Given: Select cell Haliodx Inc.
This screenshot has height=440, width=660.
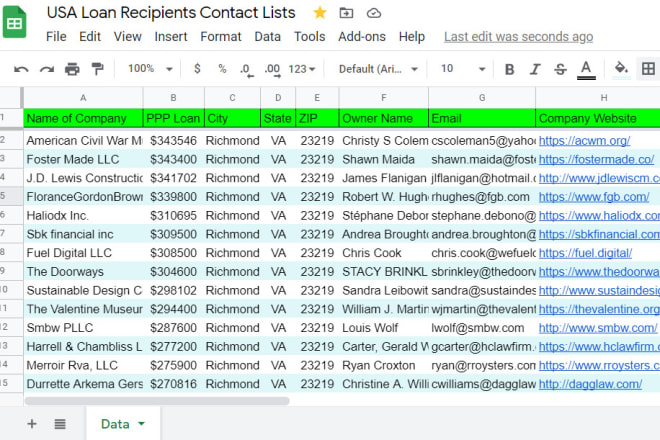Looking at the screenshot, I should [83, 216].
